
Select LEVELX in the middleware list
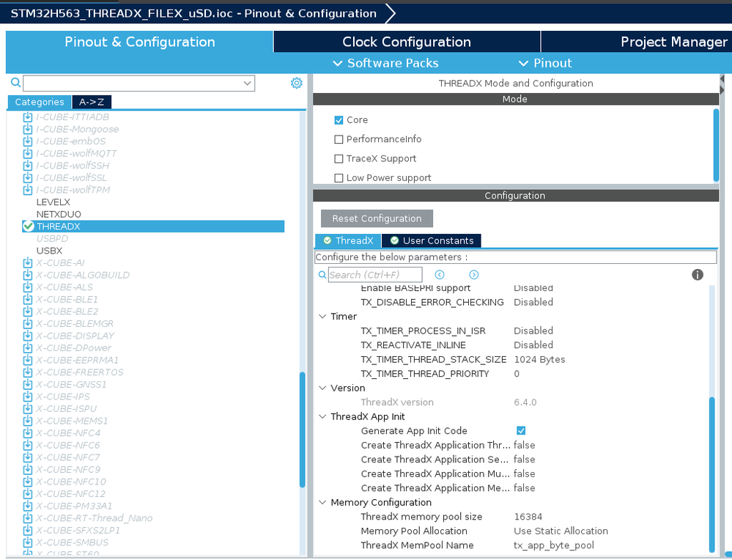click(x=53, y=202)
